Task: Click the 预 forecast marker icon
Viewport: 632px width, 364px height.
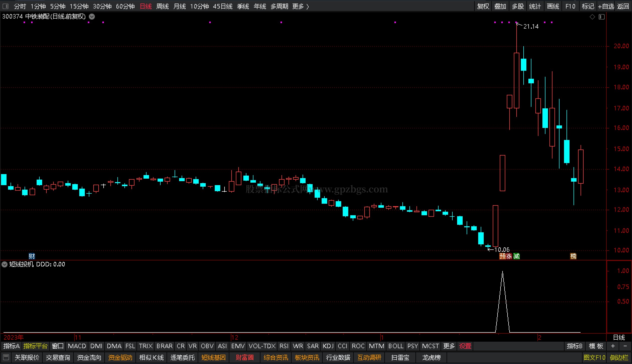Action: [x=502, y=256]
